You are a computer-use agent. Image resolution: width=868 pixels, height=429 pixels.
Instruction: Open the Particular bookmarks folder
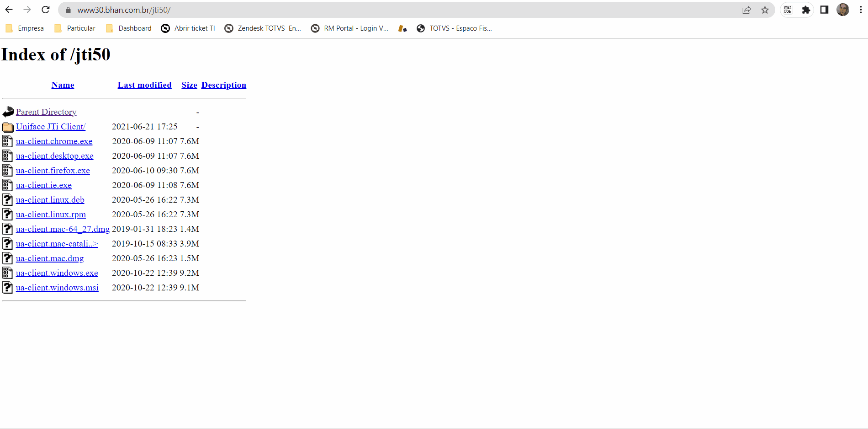(75, 28)
